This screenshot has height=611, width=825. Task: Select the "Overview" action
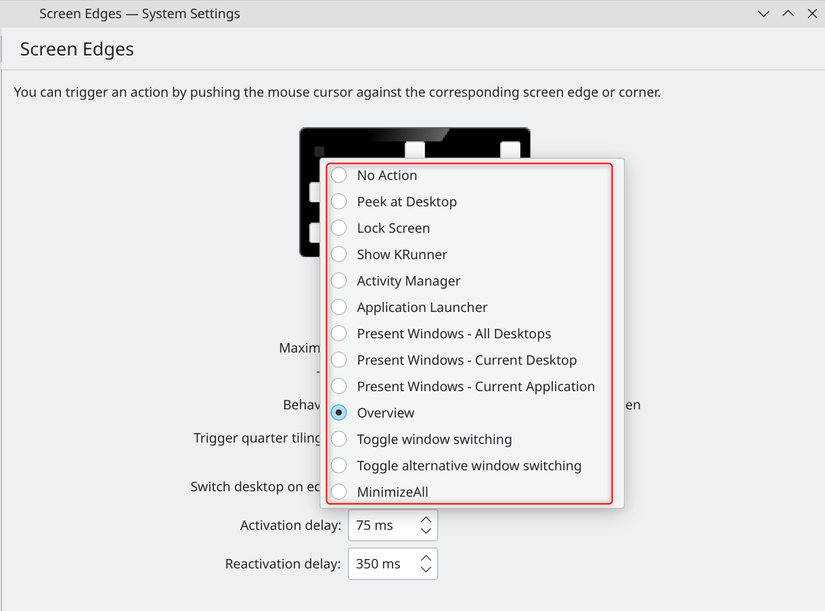click(339, 412)
